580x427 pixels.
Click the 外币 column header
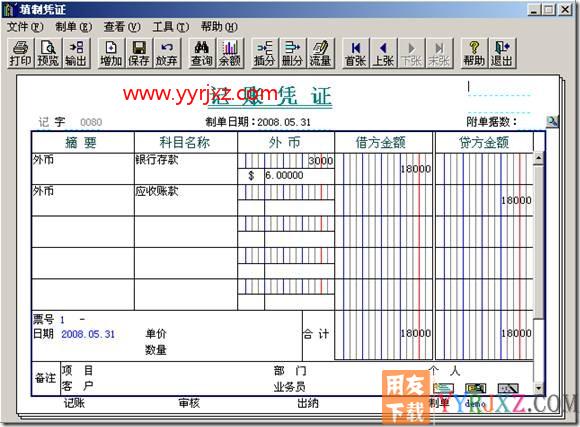(x=286, y=142)
